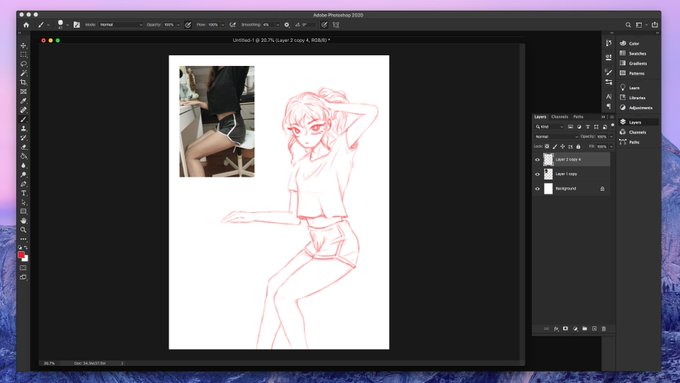This screenshot has width=680, height=383.
Task: Click the red foreground color swatch
Action: pyautogui.click(x=21, y=255)
